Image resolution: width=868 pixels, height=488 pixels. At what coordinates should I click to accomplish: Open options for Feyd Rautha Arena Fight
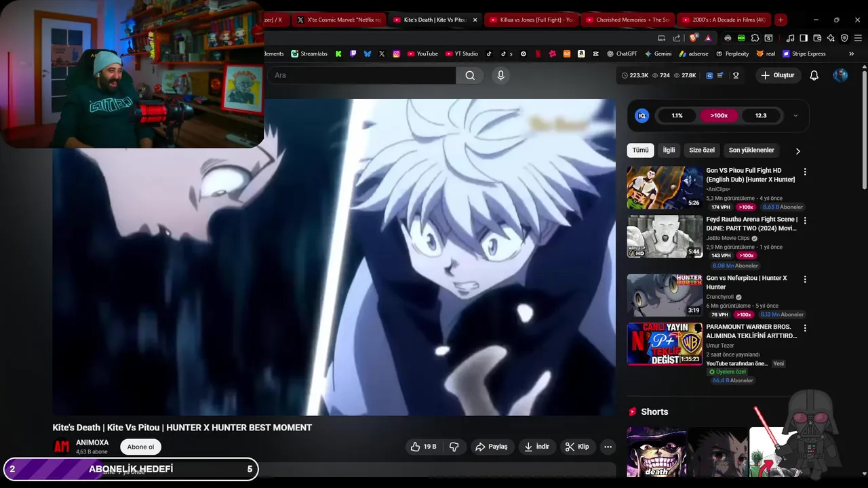click(x=805, y=221)
